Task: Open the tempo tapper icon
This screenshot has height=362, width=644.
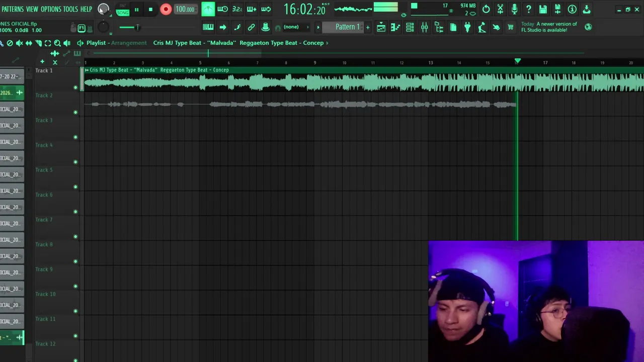Action: 482,27
